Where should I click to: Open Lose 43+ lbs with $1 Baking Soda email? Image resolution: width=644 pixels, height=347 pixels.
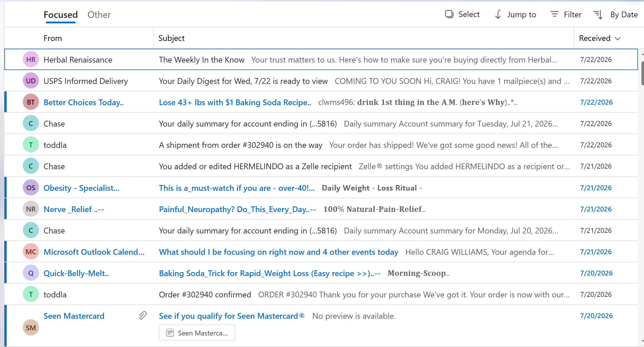tap(321, 102)
